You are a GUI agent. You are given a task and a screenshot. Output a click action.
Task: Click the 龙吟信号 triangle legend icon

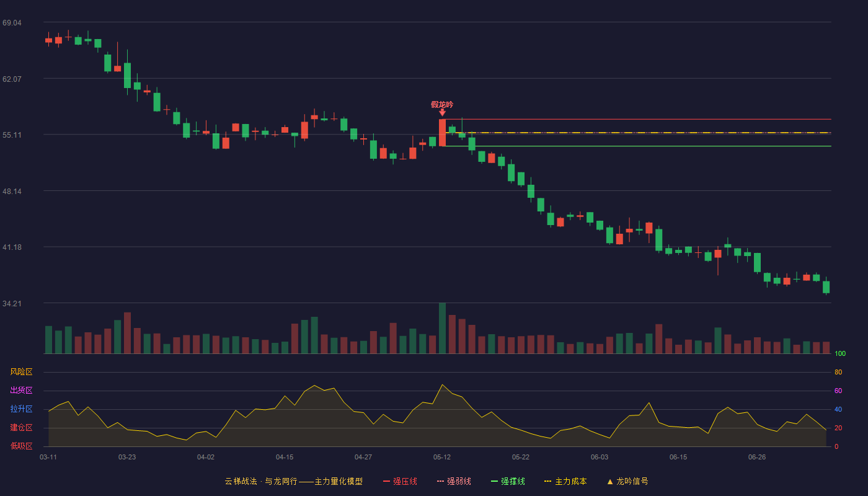610,482
